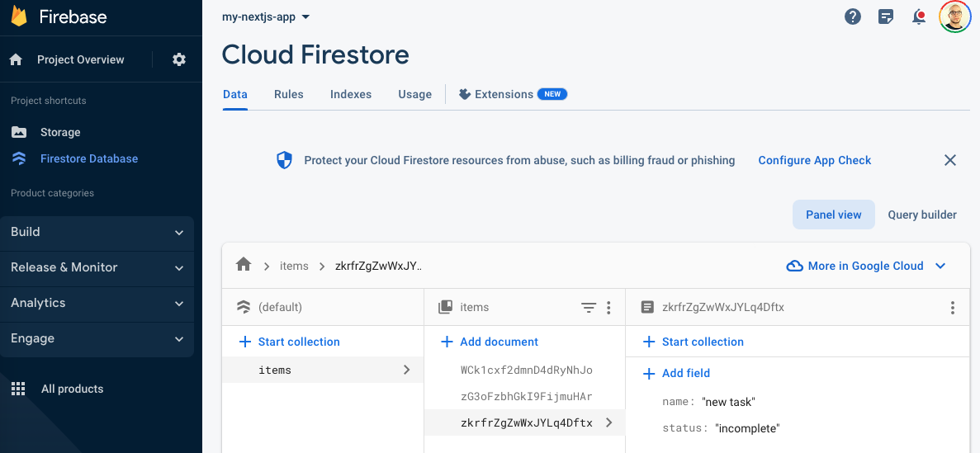Screen dimensions: 980x453
Task: Click the (default) database icon
Action: click(x=243, y=307)
